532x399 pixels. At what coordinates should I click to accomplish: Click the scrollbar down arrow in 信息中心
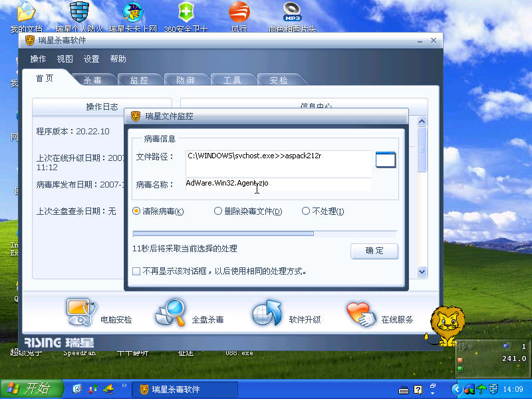point(422,271)
